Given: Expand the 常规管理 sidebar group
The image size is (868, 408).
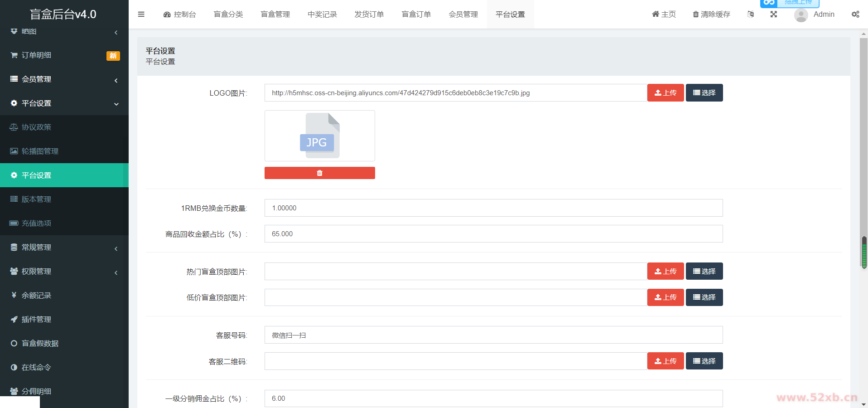Looking at the screenshot, I should (63, 248).
